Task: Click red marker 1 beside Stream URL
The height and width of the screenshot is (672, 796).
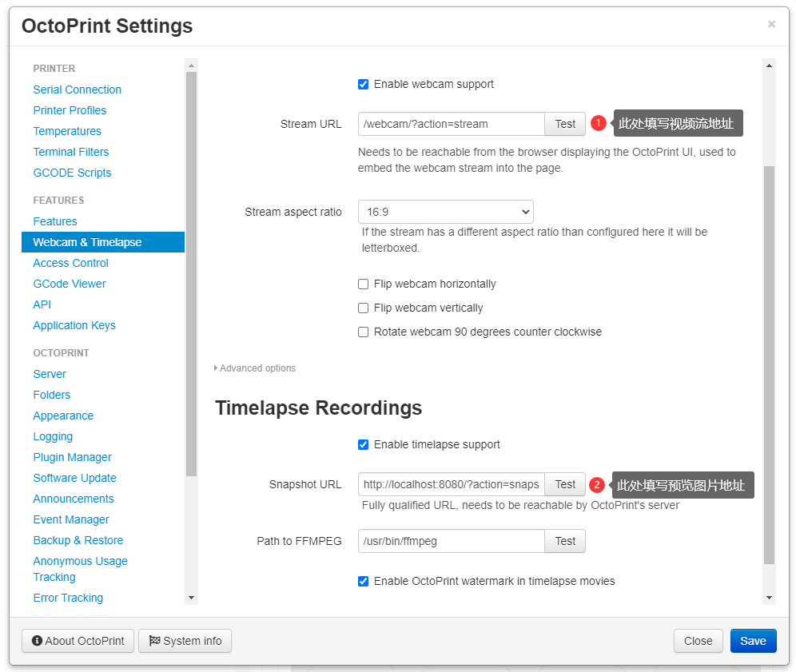Action: point(598,124)
